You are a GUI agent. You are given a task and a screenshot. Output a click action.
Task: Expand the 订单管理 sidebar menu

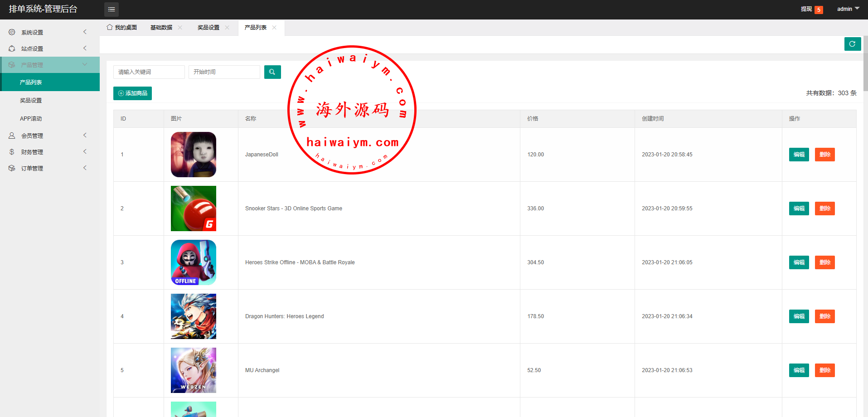50,168
